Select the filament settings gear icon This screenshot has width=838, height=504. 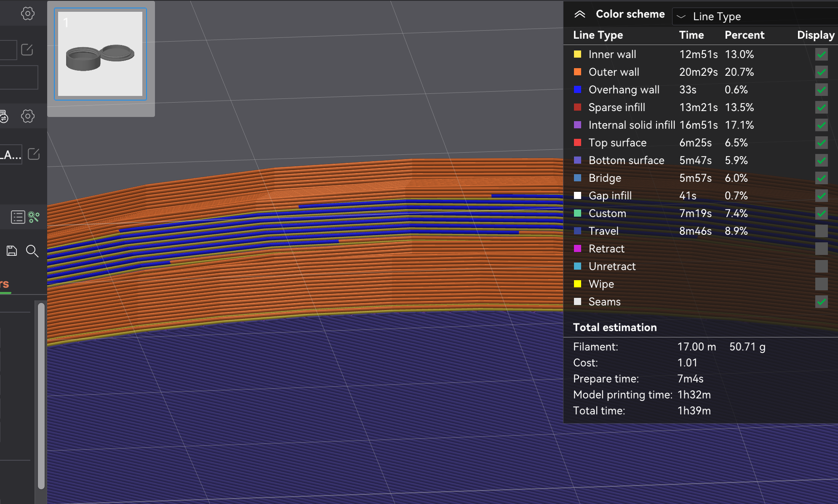pos(28,116)
